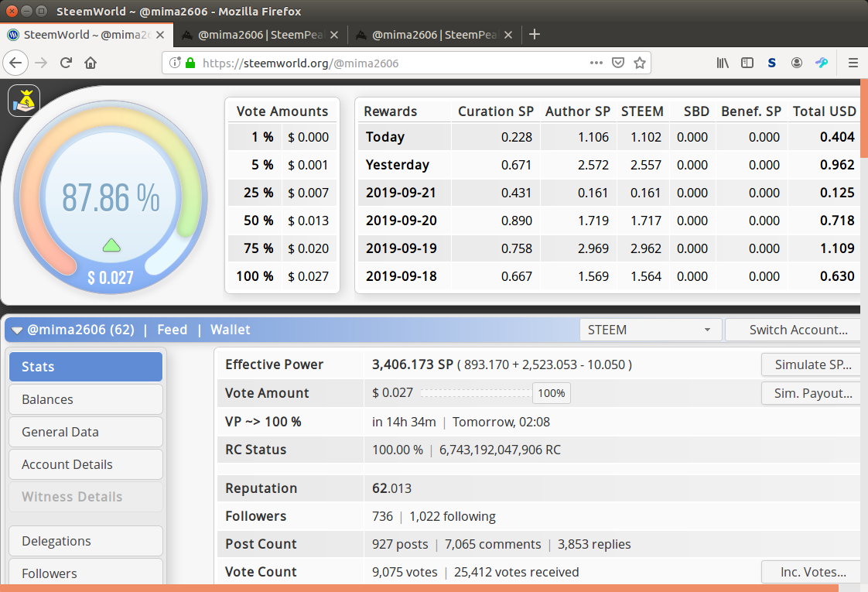Open Witness Details in the sidebar
868x592 pixels.
pyautogui.click(x=86, y=497)
